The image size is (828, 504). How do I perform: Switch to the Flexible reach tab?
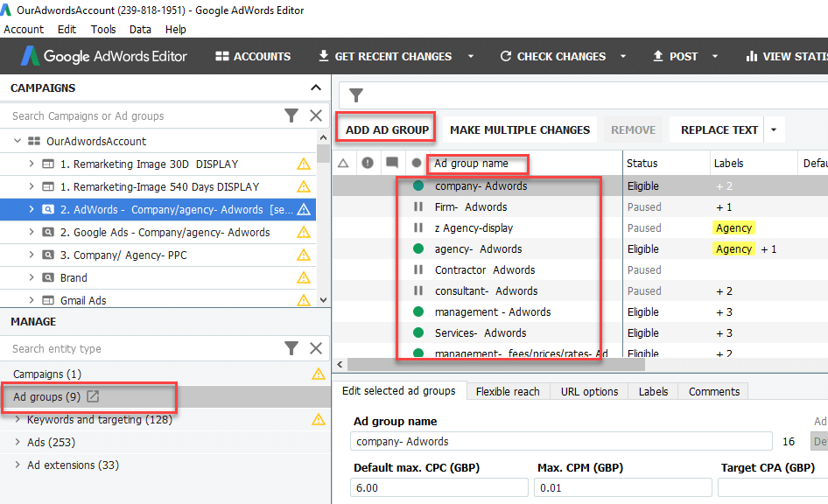[508, 391]
